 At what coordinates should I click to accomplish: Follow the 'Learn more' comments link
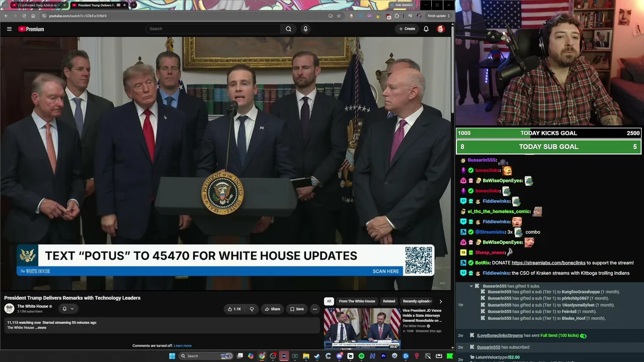183,346
